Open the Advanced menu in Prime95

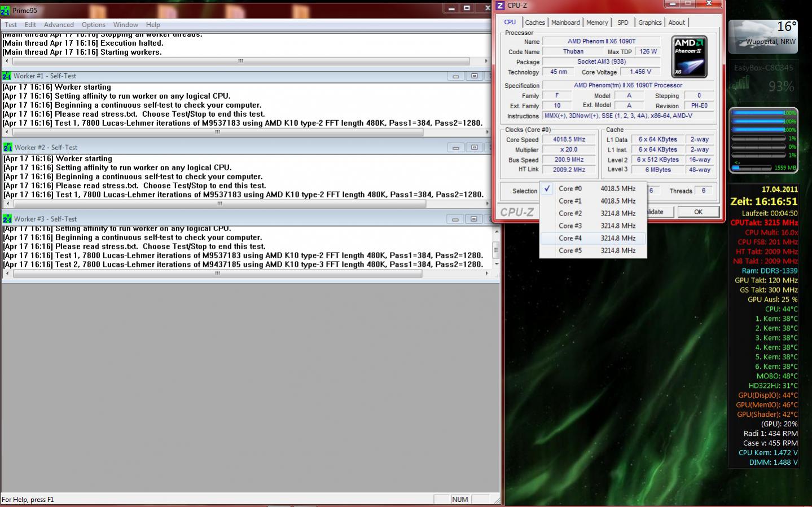[59, 25]
